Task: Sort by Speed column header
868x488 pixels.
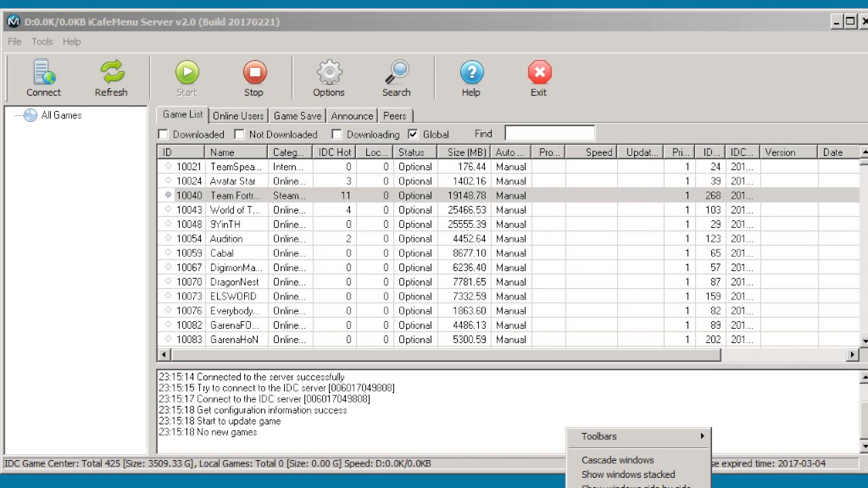Action: [591, 152]
